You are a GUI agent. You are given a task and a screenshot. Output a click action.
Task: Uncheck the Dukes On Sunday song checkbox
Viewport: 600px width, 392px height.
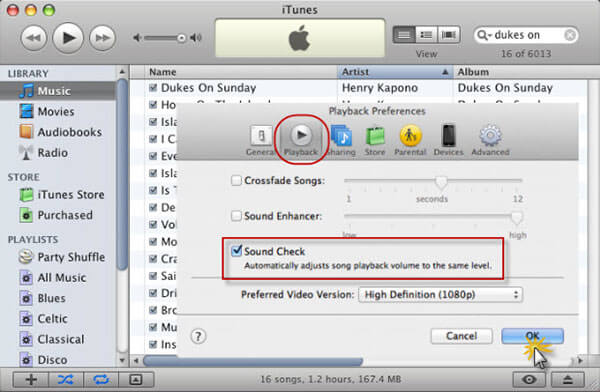[153, 88]
